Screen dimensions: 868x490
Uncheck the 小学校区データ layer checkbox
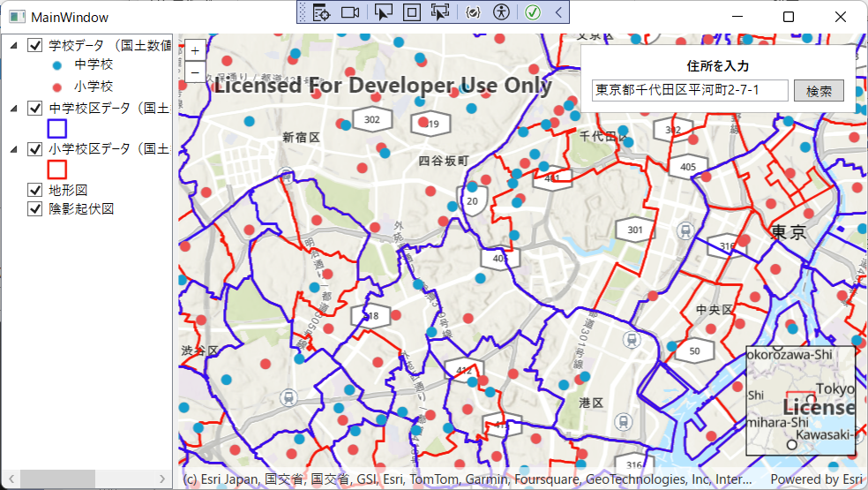[35, 148]
